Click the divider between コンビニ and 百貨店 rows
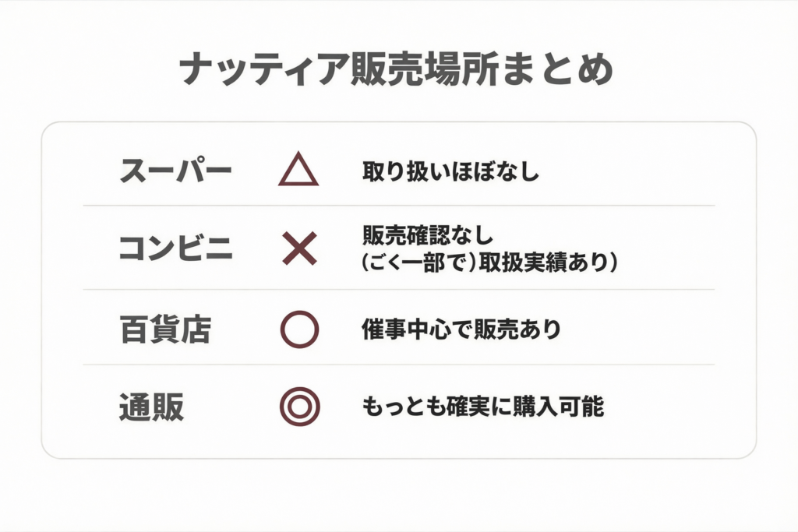 (399, 290)
